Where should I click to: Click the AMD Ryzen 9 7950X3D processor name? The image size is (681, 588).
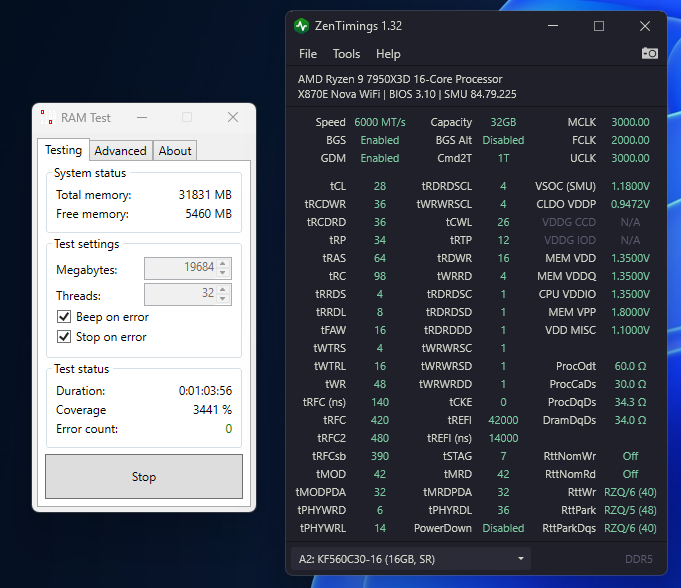coord(400,79)
